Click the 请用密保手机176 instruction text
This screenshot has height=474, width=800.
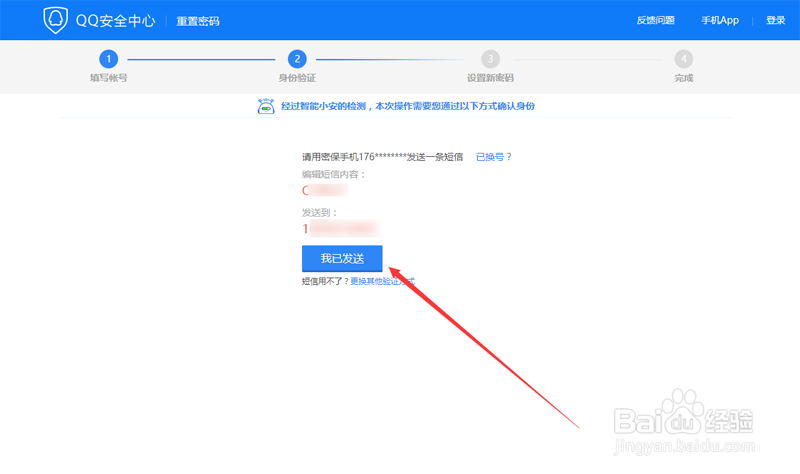(382, 157)
